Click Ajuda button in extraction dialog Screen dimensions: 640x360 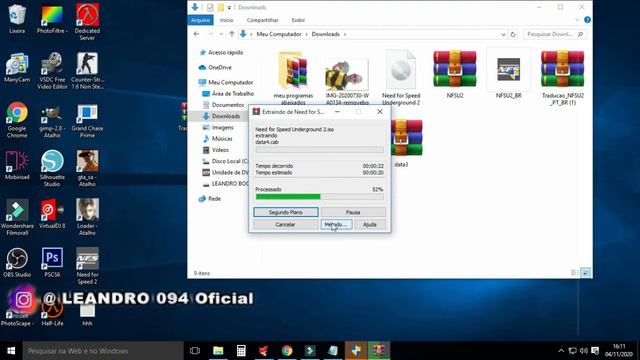[x=370, y=224]
